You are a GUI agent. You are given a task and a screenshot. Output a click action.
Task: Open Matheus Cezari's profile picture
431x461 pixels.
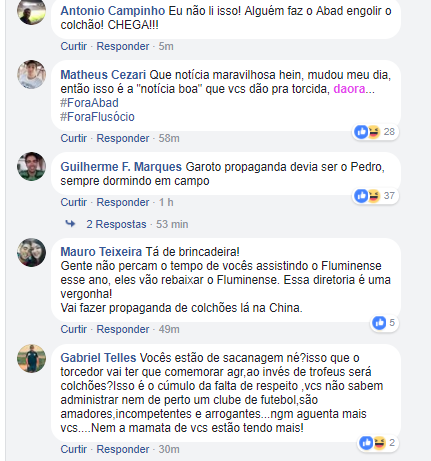point(32,74)
